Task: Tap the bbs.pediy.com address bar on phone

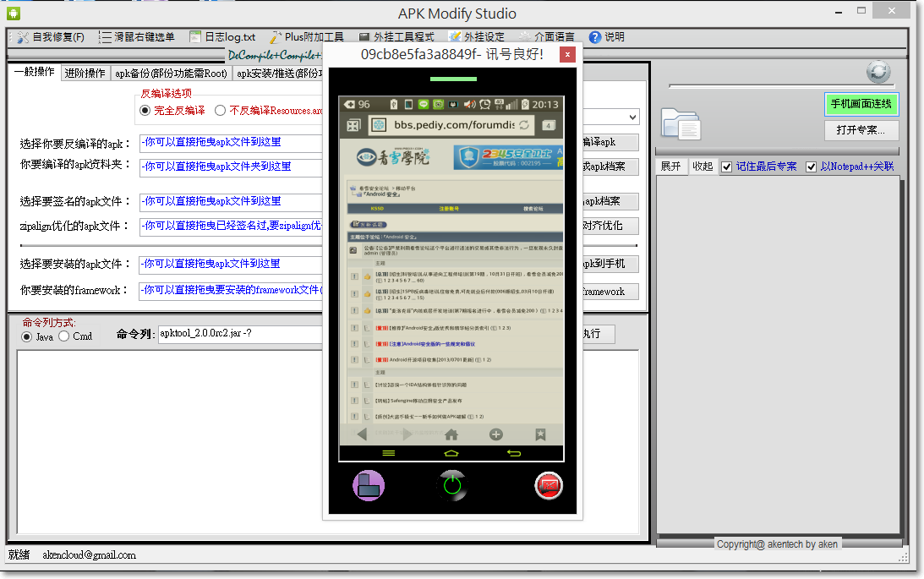Action: (453, 125)
